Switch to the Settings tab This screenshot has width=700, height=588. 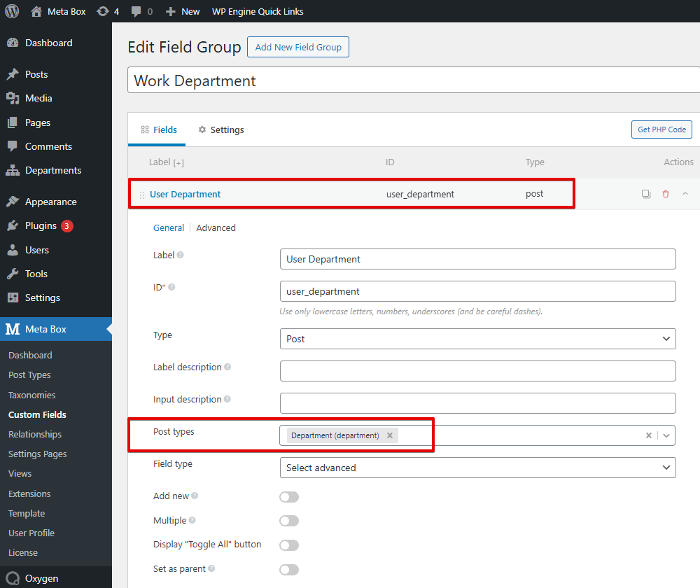[225, 129]
